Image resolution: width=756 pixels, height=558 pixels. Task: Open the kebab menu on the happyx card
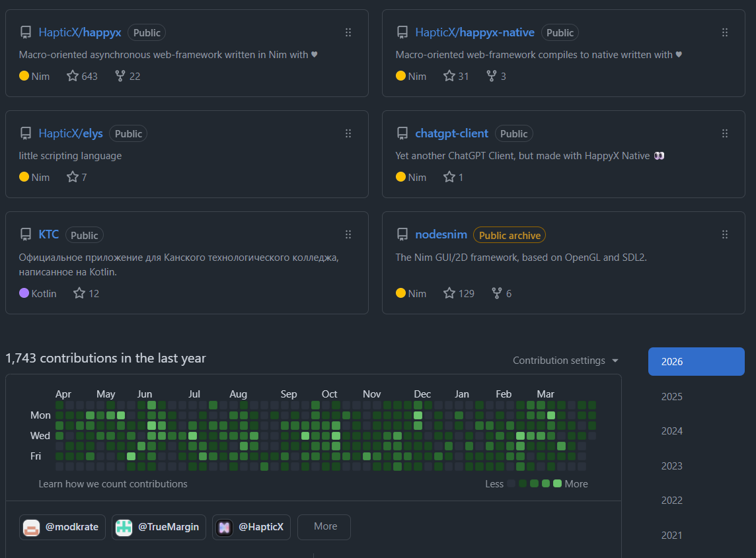[x=348, y=32]
